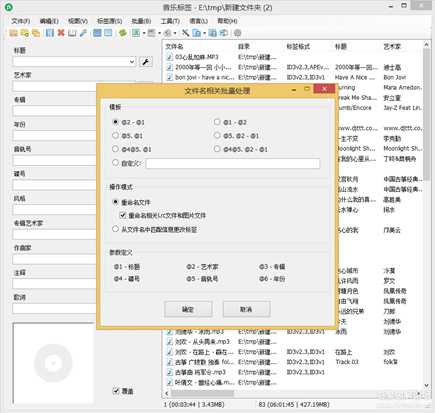
Task: Select the 2000年第一回 file row
Action: pos(293,67)
